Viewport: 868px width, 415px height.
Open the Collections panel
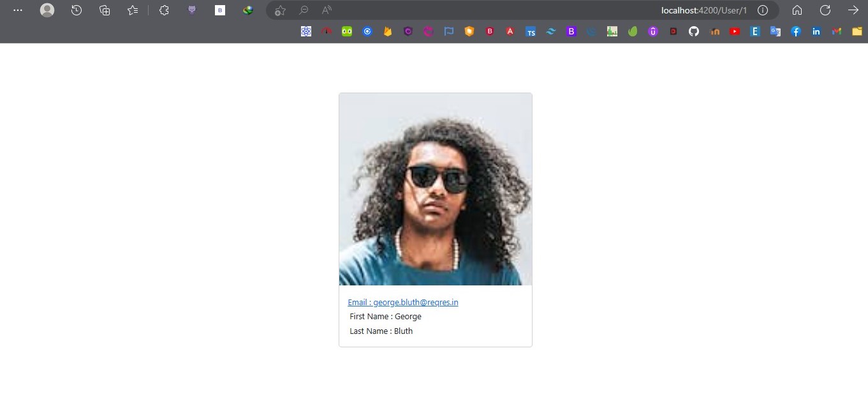pos(104,10)
